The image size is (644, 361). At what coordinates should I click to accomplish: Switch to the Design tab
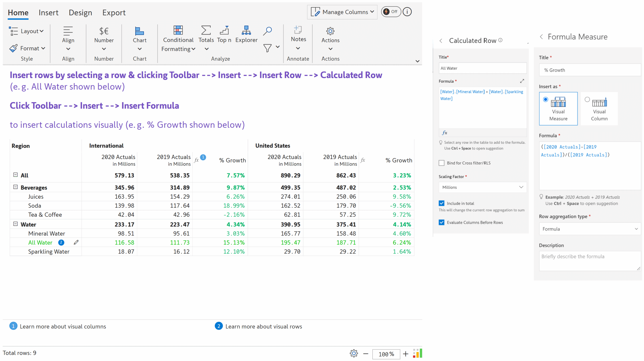point(80,12)
